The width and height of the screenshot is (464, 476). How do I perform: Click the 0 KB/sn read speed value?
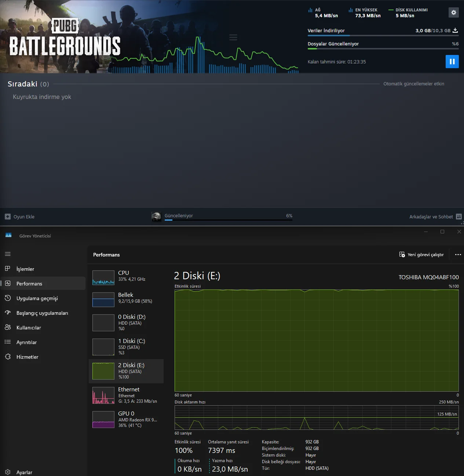coord(190,469)
